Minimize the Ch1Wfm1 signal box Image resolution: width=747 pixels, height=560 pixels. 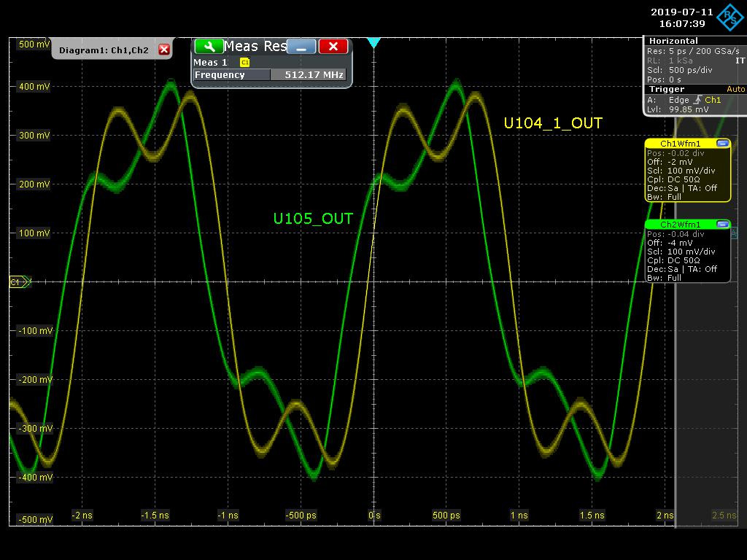pyautogui.click(x=723, y=144)
